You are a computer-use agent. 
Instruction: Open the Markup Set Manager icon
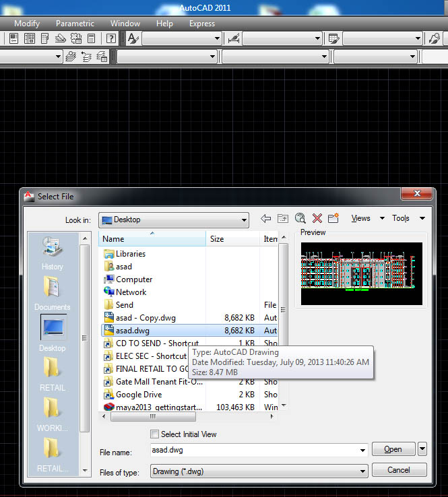point(76,38)
